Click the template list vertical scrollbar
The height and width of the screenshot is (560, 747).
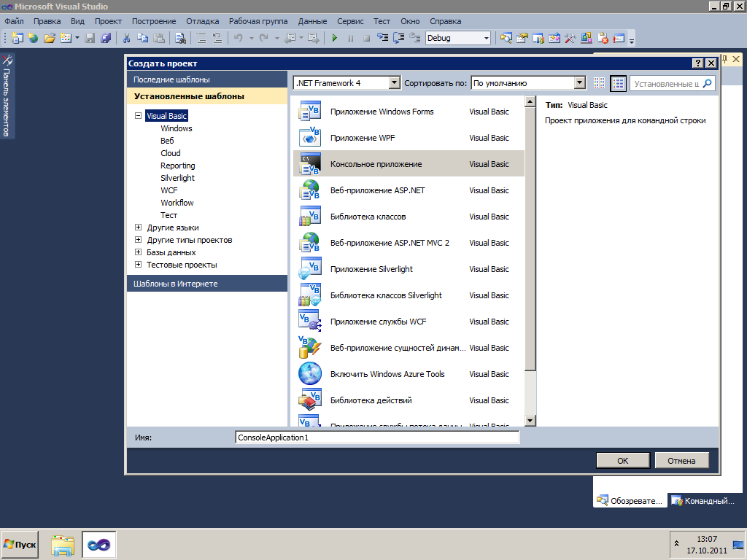pos(530,255)
